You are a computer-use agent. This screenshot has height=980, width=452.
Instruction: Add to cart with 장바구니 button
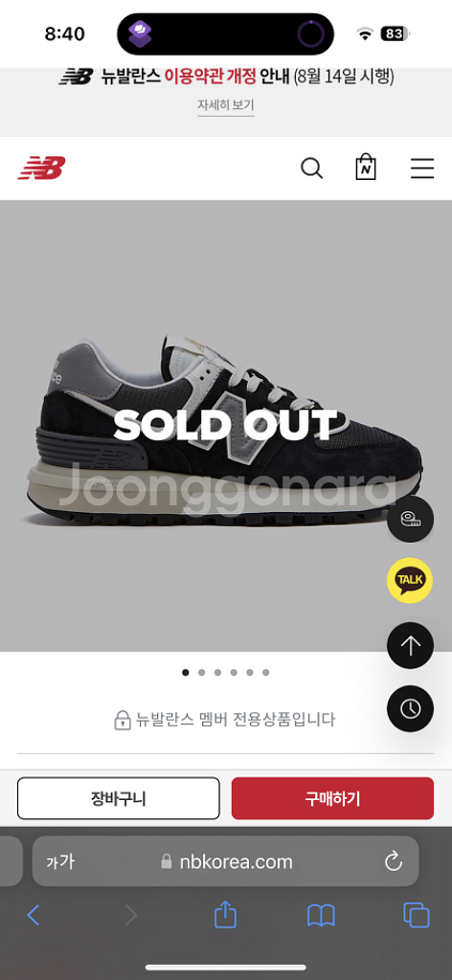click(x=118, y=798)
